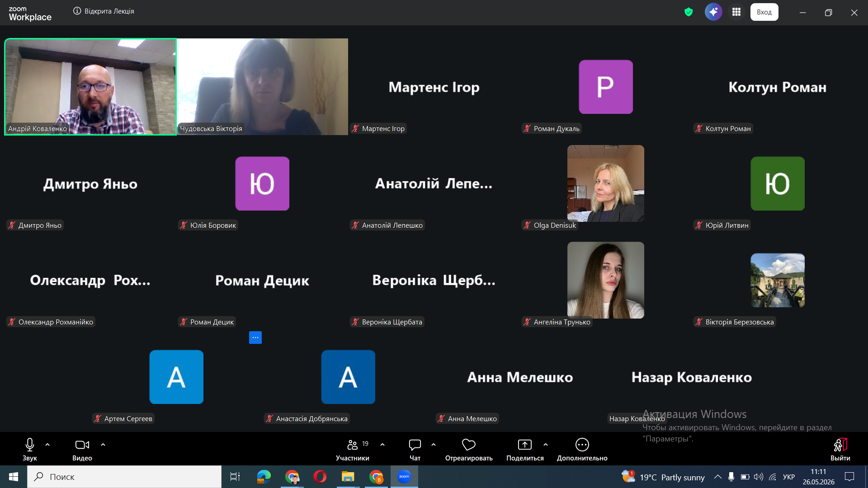Click muted mic icon beside Анатолій Лепешко label
Viewport: 868px width, 488px height.
pos(356,225)
